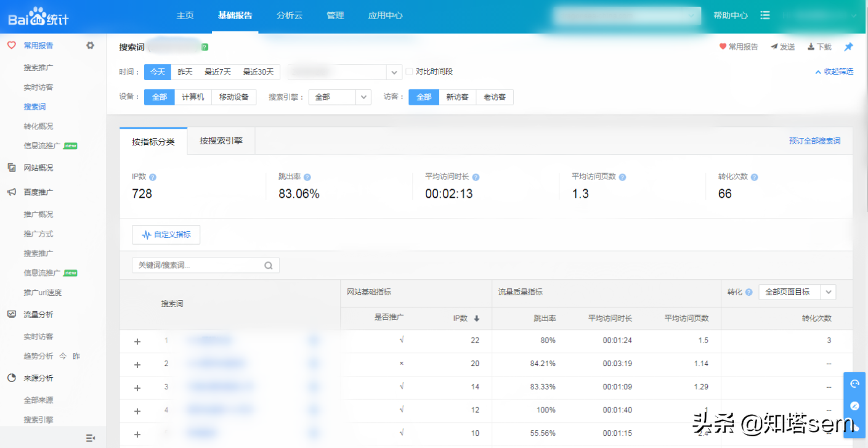Click the 网站概况 sidebar icon

[12, 168]
